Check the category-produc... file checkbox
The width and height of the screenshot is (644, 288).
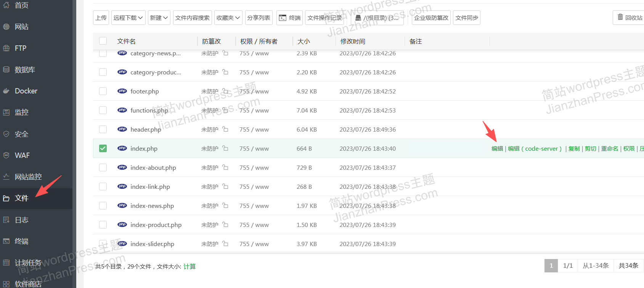point(103,72)
